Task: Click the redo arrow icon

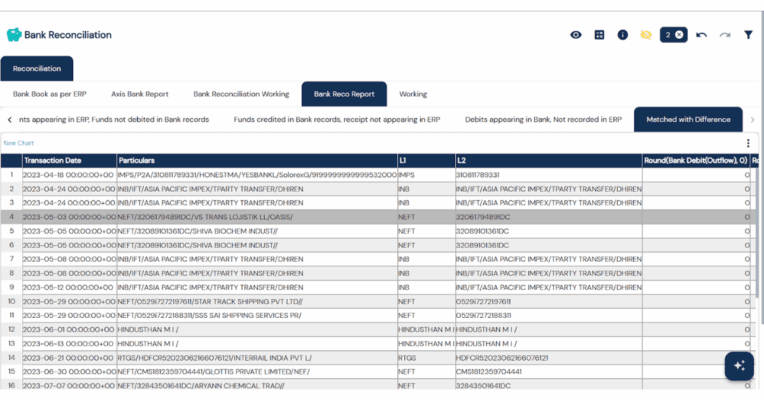Action: tap(725, 35)
